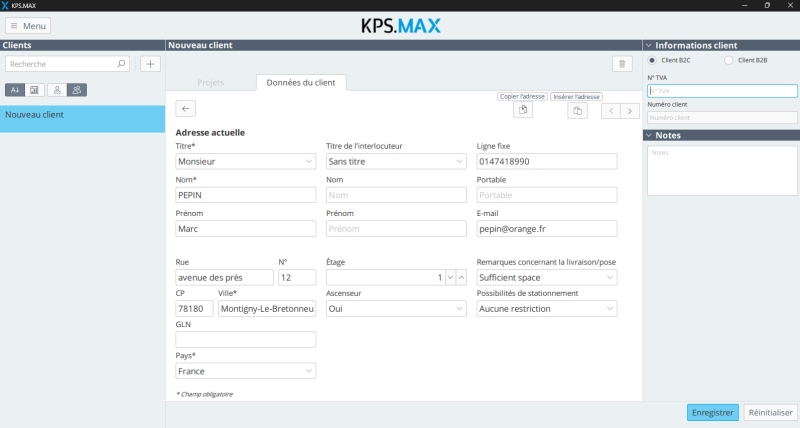
Task: Collapse the Informations client section
Action: pos(649,45)
